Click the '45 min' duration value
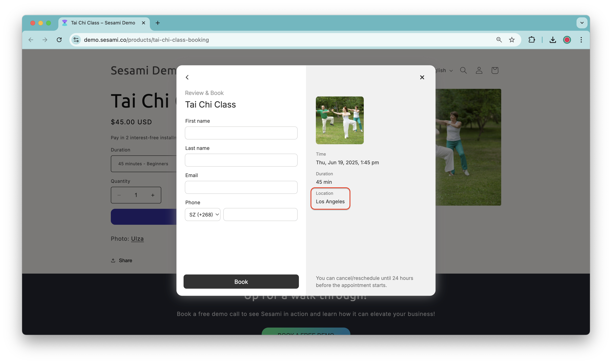Screen dimensions: 612x364 pyautogui.click(x=324, y=182)
